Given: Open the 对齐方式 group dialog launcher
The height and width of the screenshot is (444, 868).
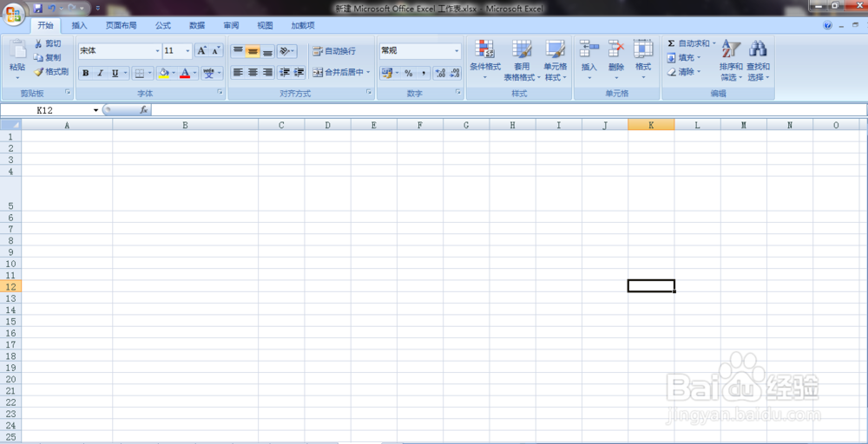Looking at the screenshot, I should [369, 92].
